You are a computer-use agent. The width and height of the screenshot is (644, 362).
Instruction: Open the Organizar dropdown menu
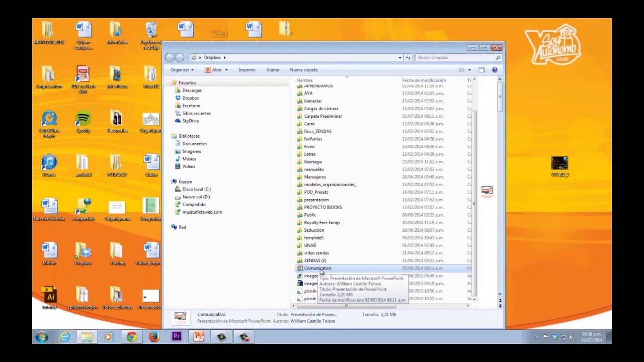click(182, 70)
